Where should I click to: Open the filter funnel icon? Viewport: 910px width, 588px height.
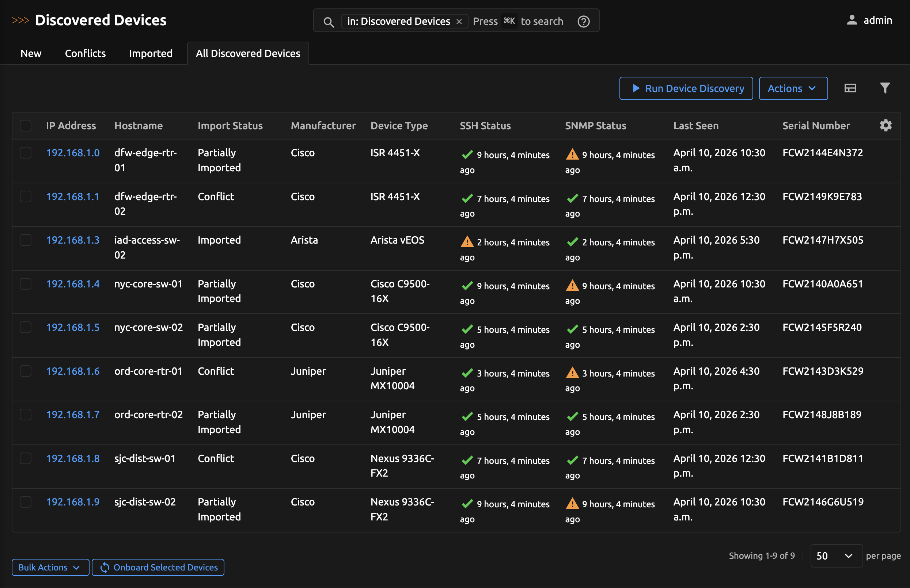tap(885, 88)
